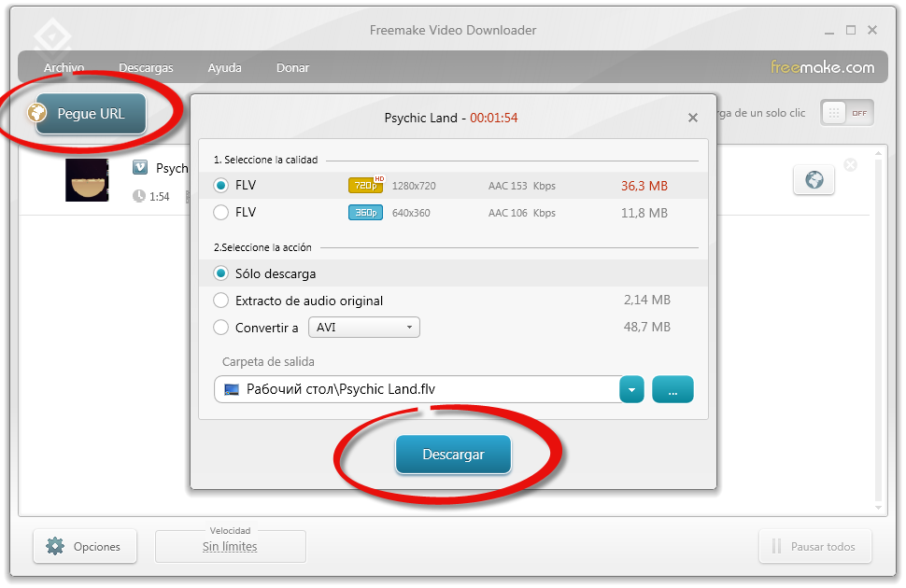Open the Descargas menu
This screenshot has width=906, height=588.
pos(146,67)
